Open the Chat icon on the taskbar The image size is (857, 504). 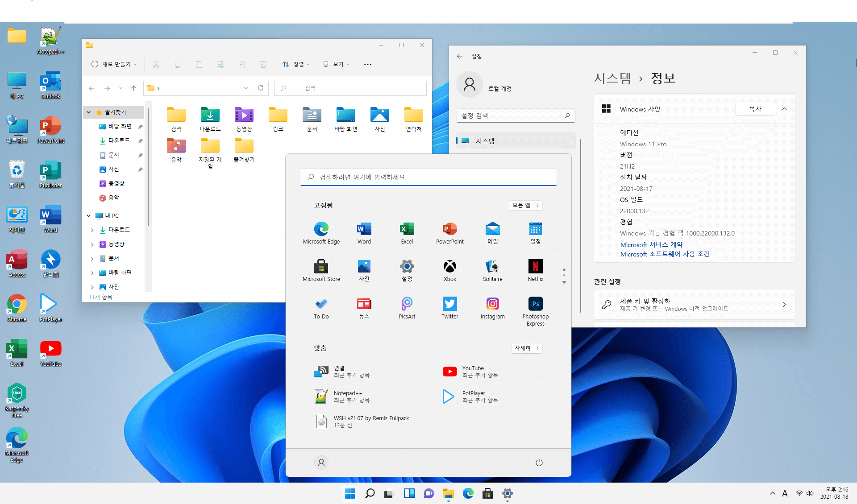[x=429, y=493]
